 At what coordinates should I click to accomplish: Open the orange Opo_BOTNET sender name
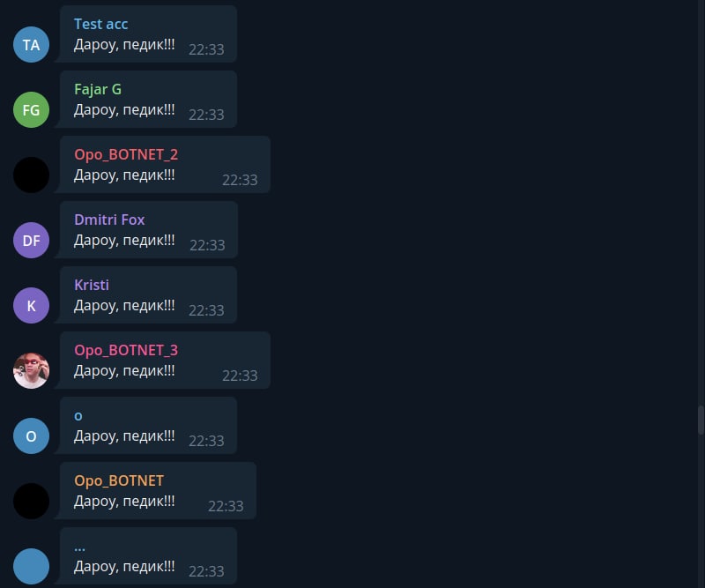pos(119,481)
